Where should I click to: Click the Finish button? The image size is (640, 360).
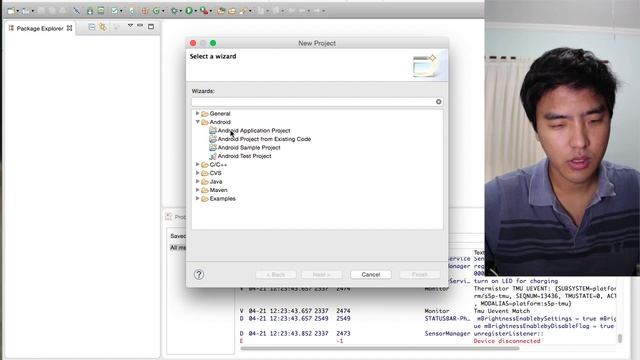click(x=420, y=275)
